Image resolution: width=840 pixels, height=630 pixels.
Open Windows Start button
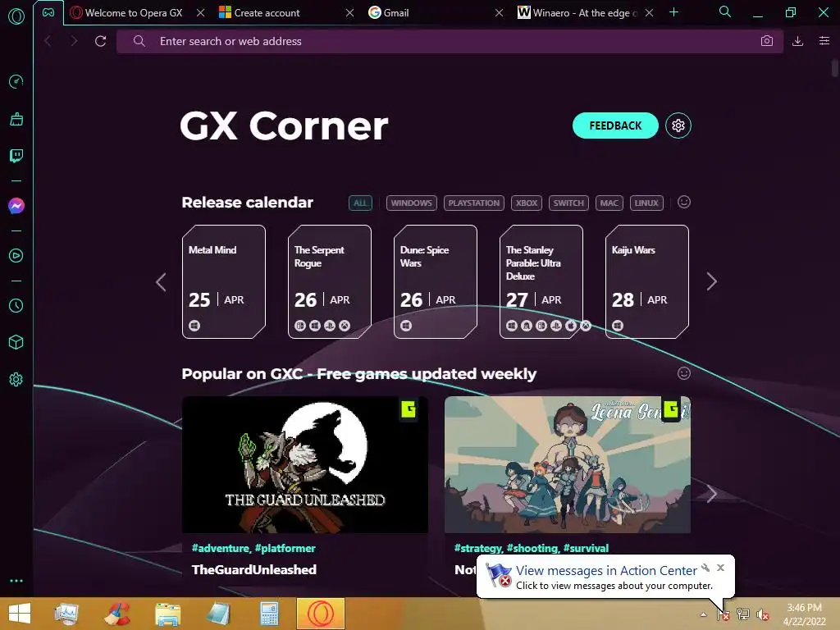point(20,614)
